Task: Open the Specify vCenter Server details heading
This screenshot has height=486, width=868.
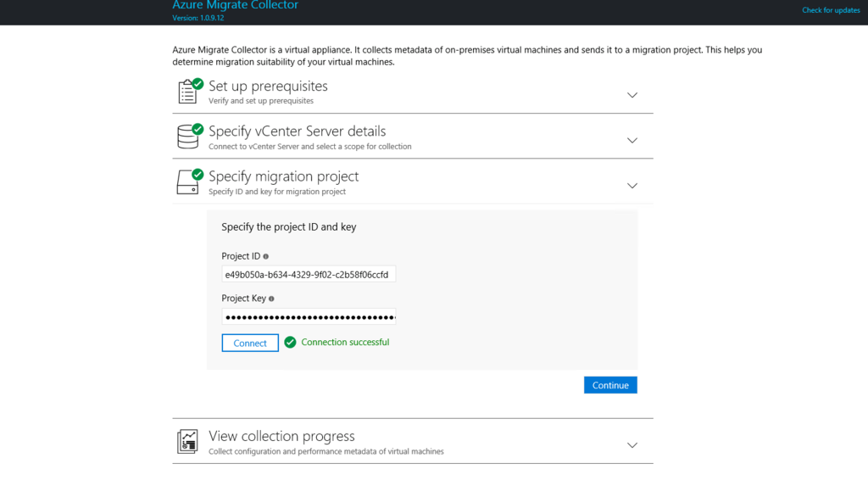Action: (x=298, y=131)
